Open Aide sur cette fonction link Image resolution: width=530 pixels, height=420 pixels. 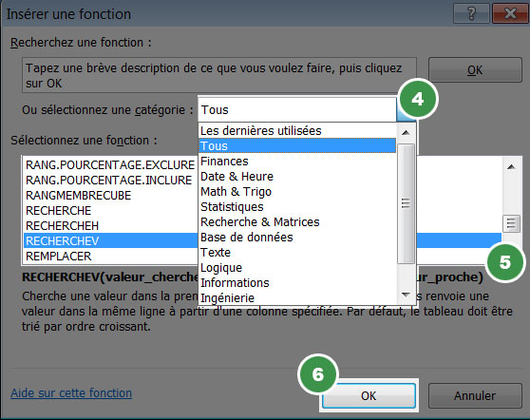(x=71, y=393)
